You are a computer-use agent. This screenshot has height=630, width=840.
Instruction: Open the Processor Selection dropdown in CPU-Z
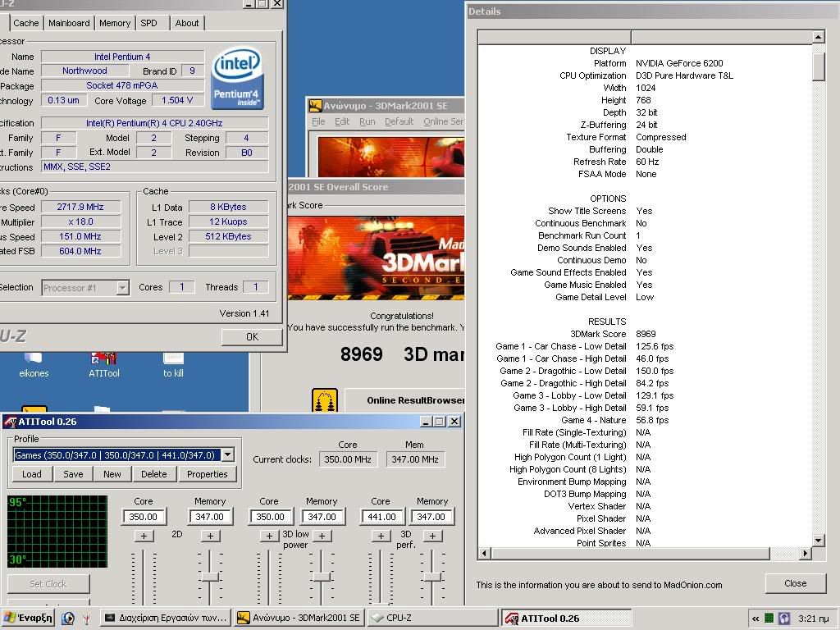[x=122, y=287]
